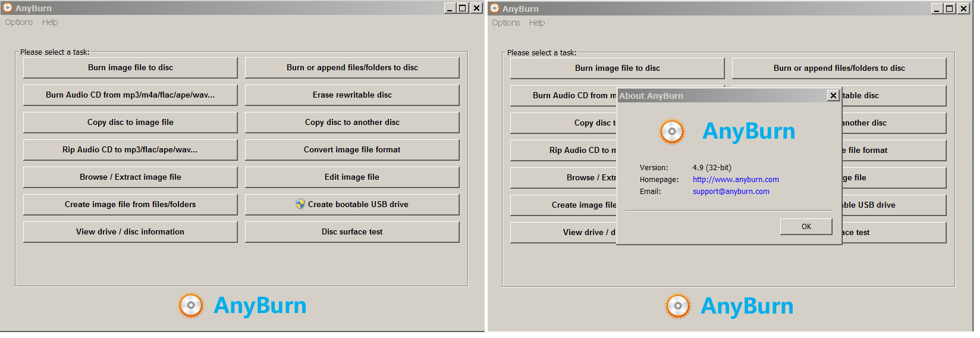Click View drive button in right window
The height and width of the screenshot is (338, 980).
pos(563,232)
